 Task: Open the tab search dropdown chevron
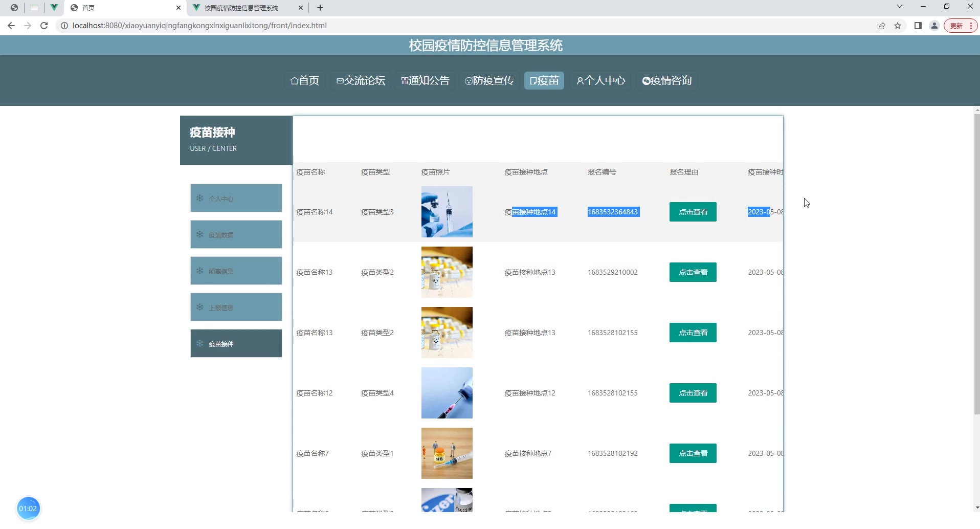[x=900, y=7]
